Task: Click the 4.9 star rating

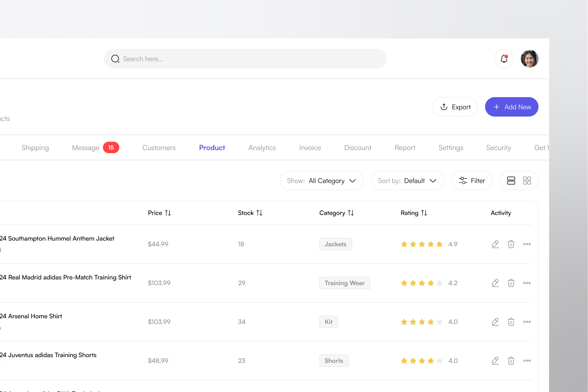Action: point(429,244)
